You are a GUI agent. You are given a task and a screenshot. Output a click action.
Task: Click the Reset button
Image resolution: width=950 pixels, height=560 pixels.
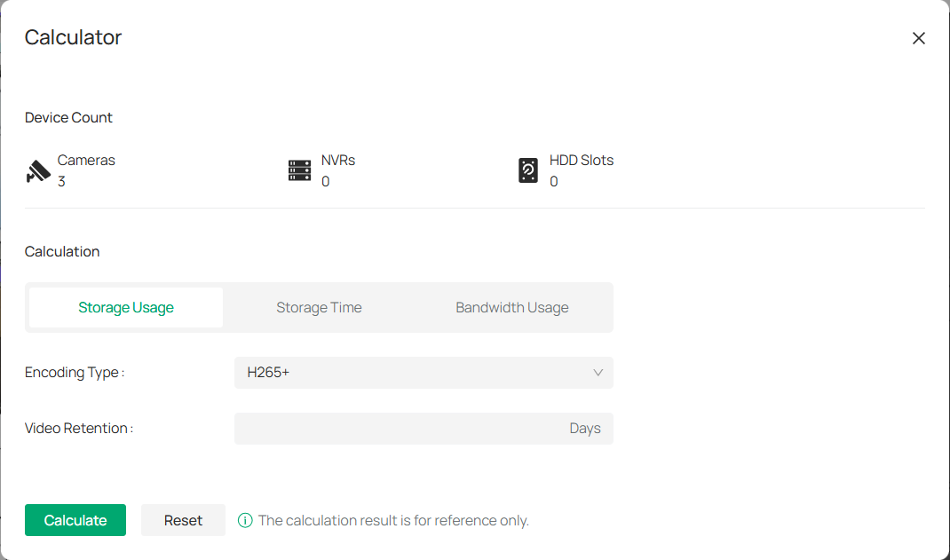[183, 520]
